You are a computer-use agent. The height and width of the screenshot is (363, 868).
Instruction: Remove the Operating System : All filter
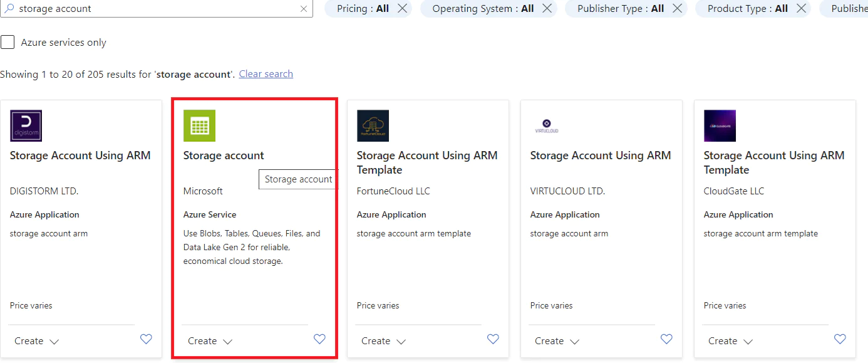click(547, 8)
